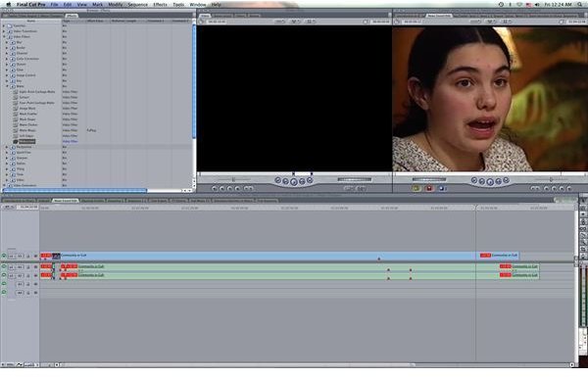Toggle the a1 source control on the A1 track
Image resolution: width=588 pixels, height=377 pixels.
12,267
